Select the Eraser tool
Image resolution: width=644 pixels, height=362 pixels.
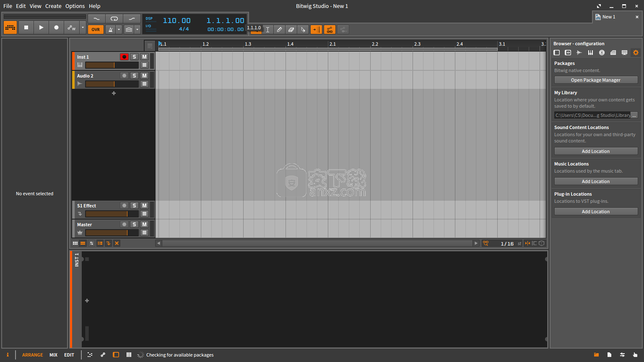coord(291,30)
